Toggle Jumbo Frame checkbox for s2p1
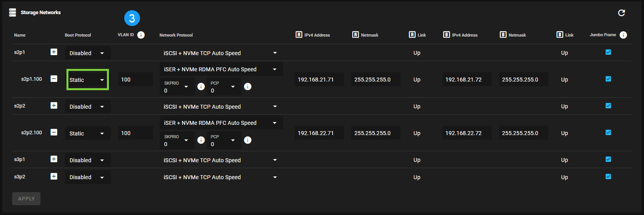 coord(608,52)
